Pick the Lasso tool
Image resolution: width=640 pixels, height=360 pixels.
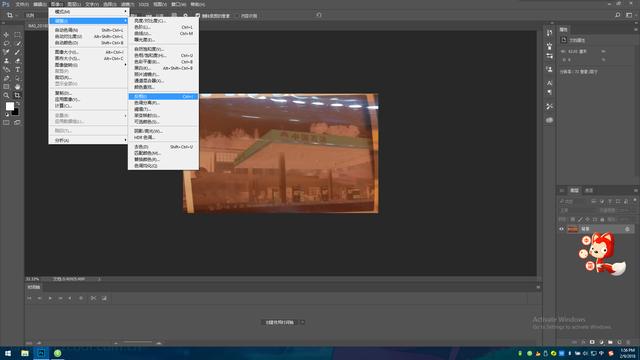(x=6, y=43)
